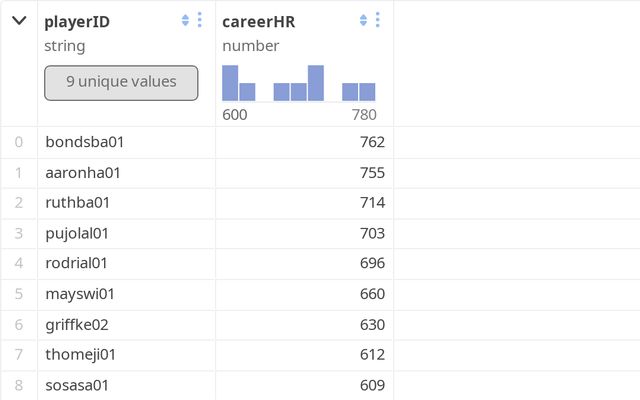The width and height of the screenshot is (640, 400).
Task: Click the careerHR sort arrows icon
Action: [x=363, y=20]
